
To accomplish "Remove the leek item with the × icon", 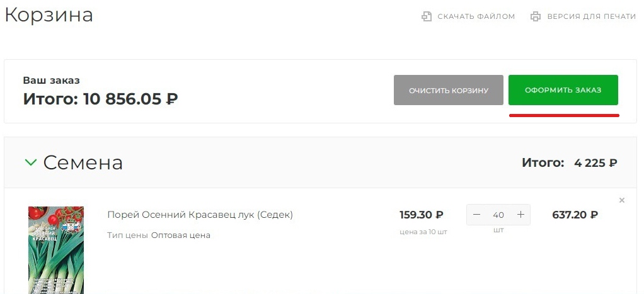I will click(x=622, y=200).
